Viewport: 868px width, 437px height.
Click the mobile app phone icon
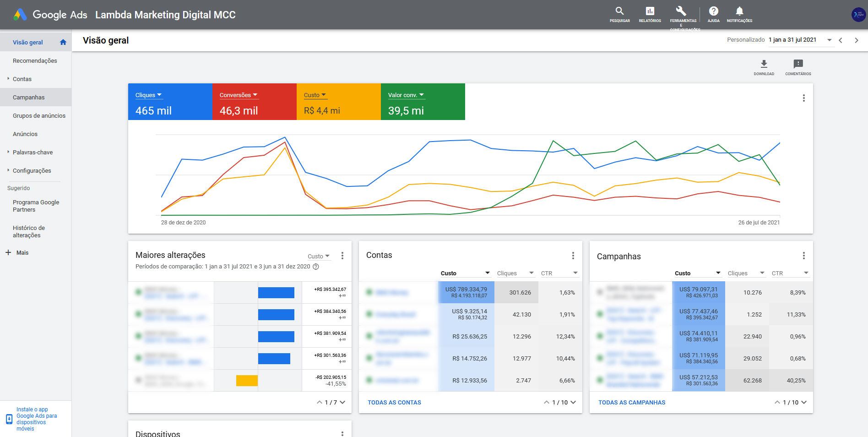point(9,419)
